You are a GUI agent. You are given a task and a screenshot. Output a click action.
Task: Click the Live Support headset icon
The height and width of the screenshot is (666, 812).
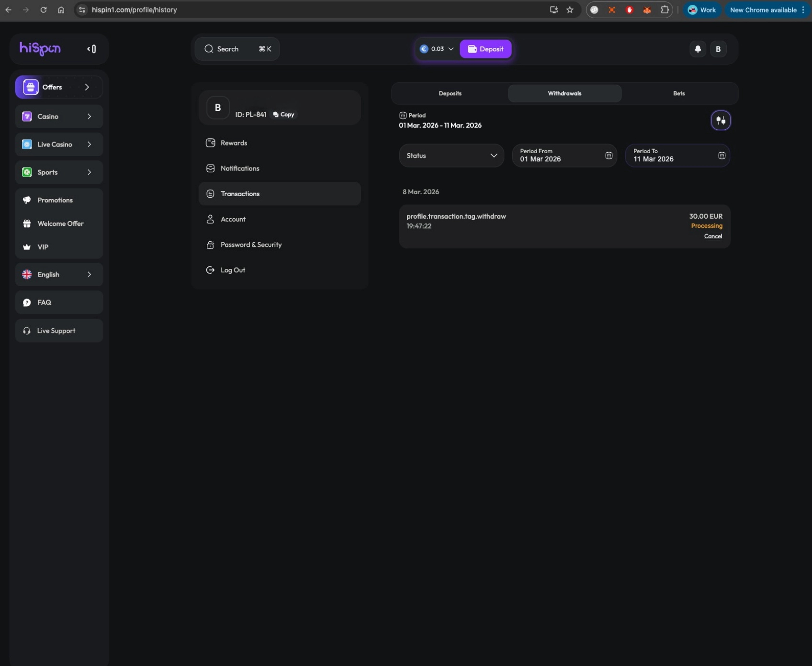pos(27,331)
